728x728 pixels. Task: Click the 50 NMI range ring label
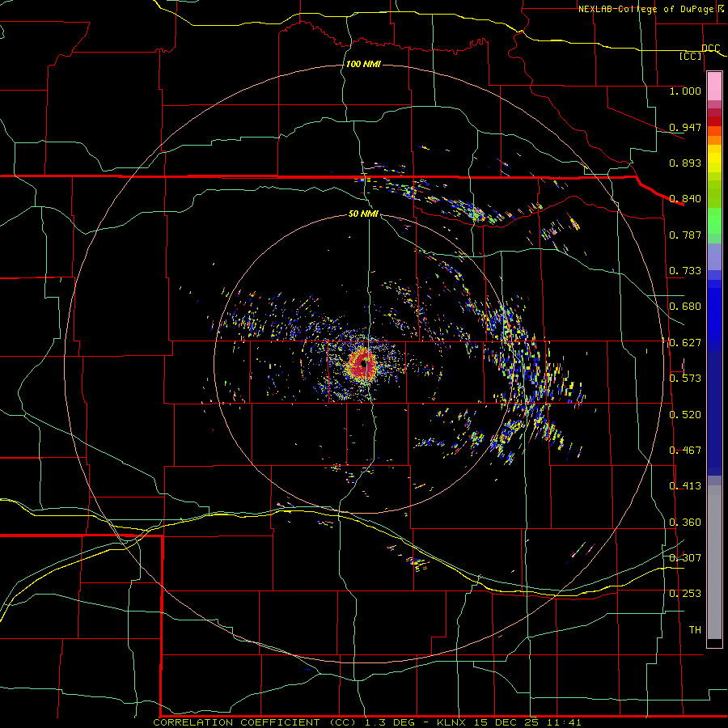pyautogui.click(x=363, y=214)
